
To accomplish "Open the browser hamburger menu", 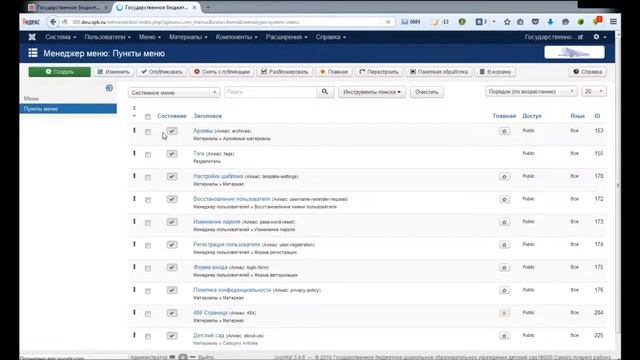I will pos(613,22).
